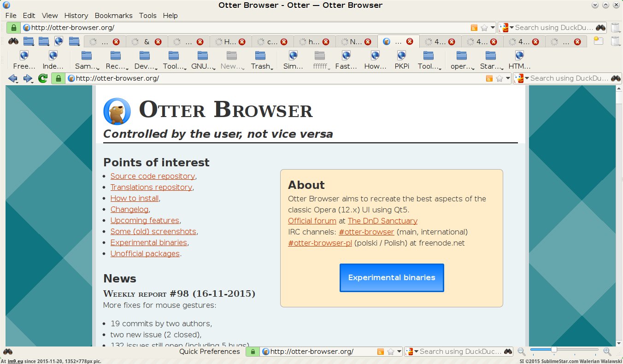Click the 'Source code repository' link
623x364 pixels.
[153, 176]
